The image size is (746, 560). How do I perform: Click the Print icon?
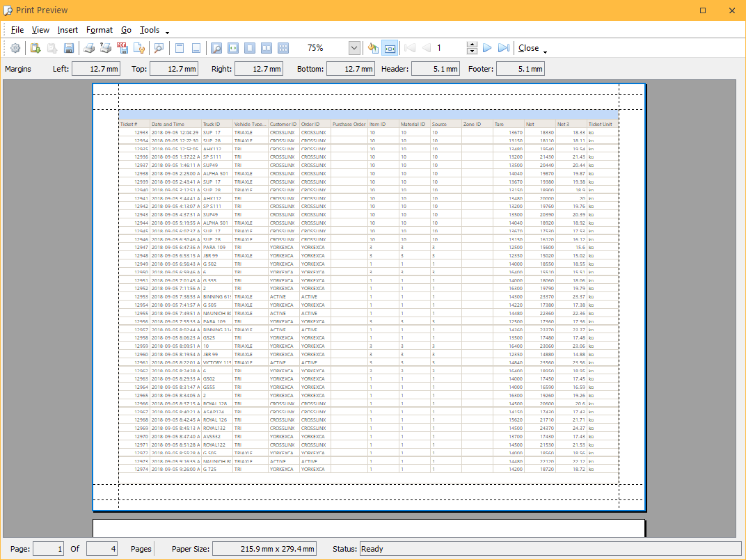click(89, 48)
